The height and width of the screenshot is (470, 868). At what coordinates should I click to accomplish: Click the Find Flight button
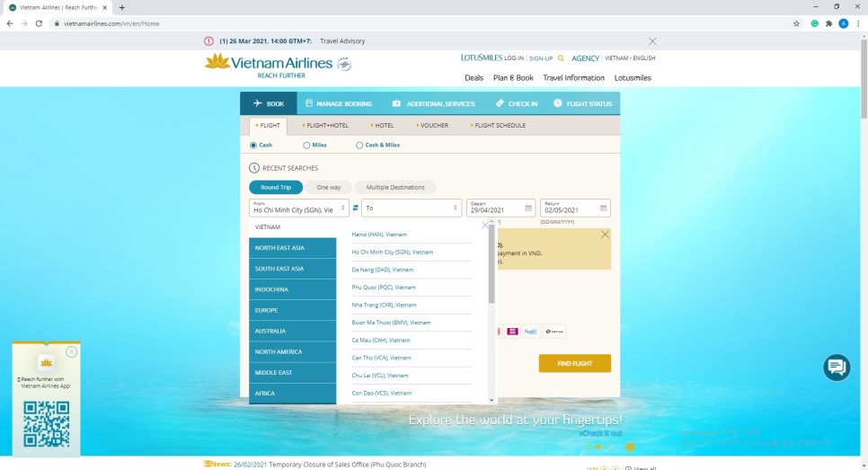[574, 364]
